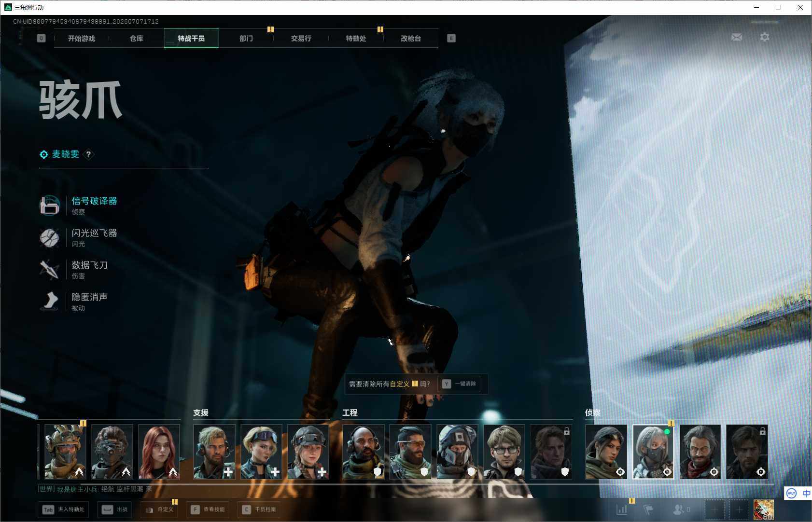This screenshot has height=522, width=812.
Task: Select the blonde goggles-on-head 支援 operator portrait
Action: pos(261,452)
